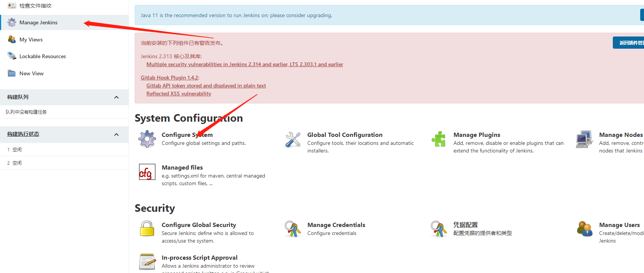Image resolution: width=644 pixels, height=273 pixels.
Task: Click the 队列中没有构建任务 text
Action: (26, 112)
